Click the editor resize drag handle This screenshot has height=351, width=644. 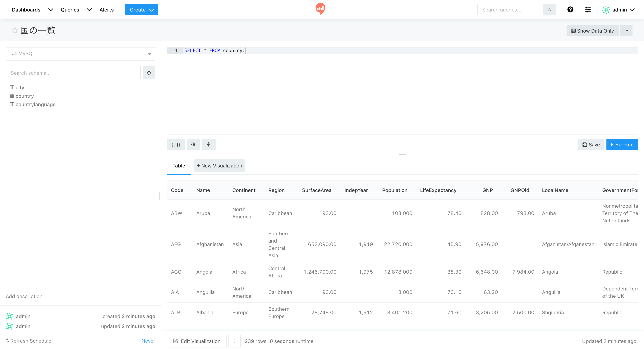pos(402,154)
